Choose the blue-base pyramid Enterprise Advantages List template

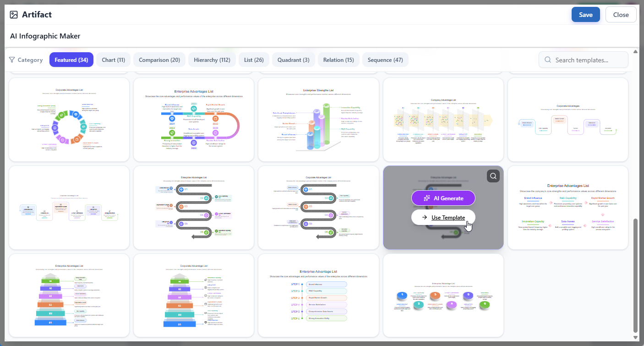69,296
